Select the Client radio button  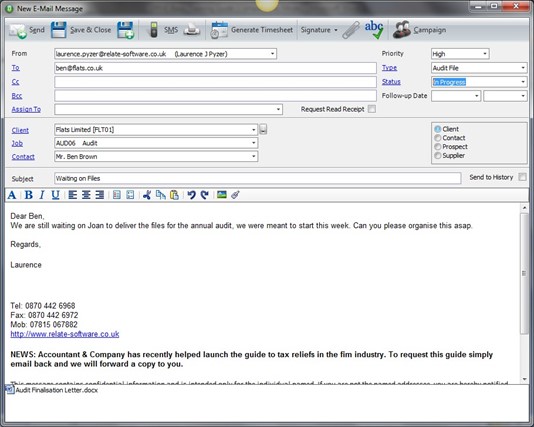[438, 129]
